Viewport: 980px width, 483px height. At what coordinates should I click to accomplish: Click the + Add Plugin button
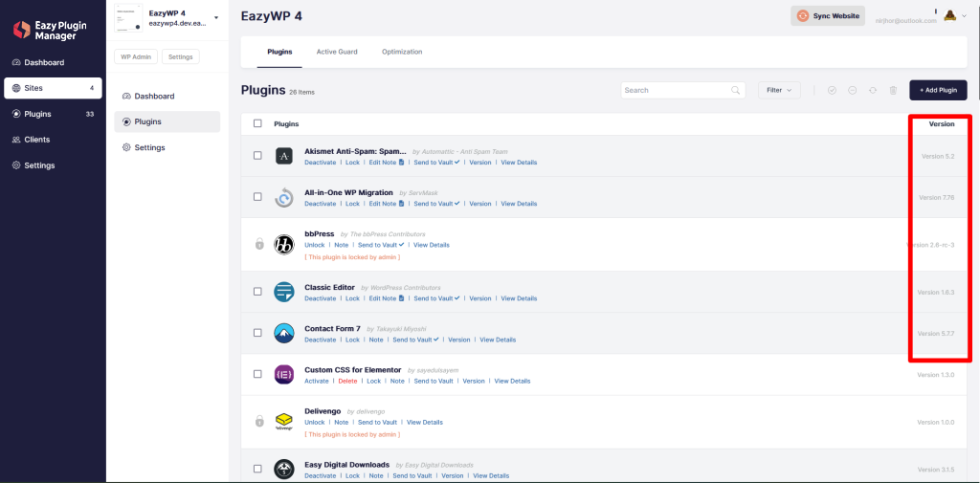(x=938, y=90)
